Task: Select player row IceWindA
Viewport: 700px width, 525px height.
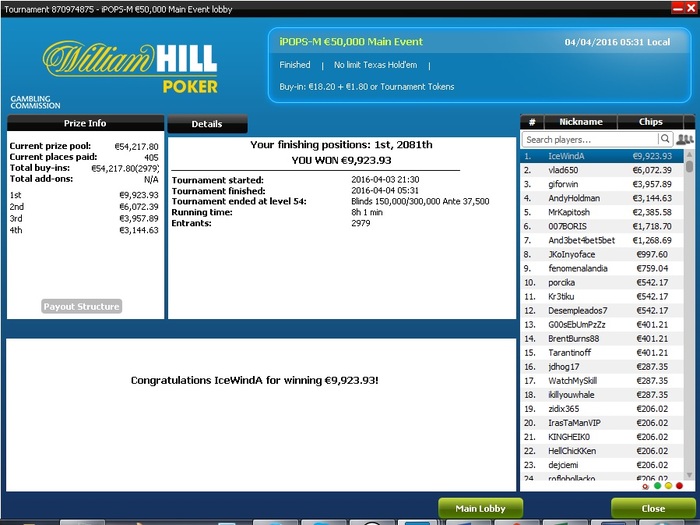Action: pyautogui.click(x=602, y=156)
